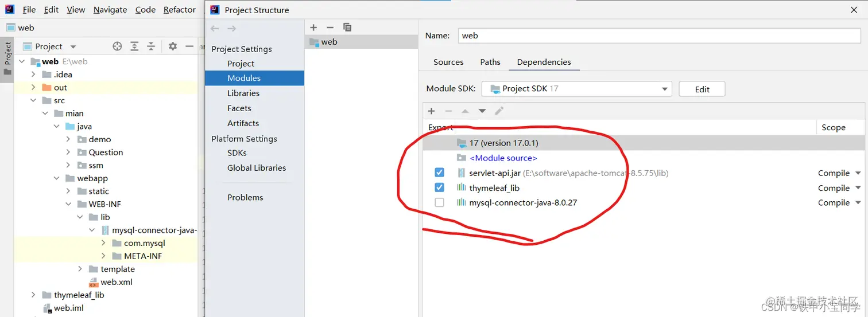Click the module Name input field
This screenshot has height=317, width=868.
pyautogui.click(x=661, y=36)
